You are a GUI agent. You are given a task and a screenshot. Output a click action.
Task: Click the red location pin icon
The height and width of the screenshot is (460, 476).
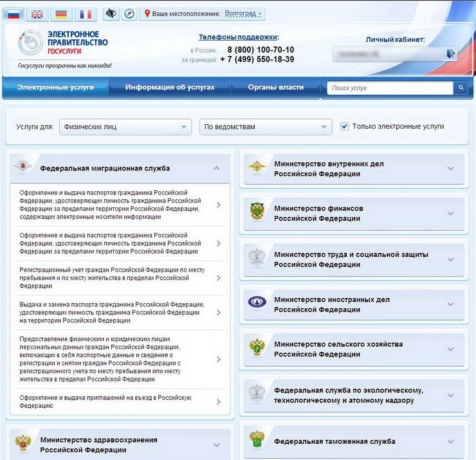(147, 14)
